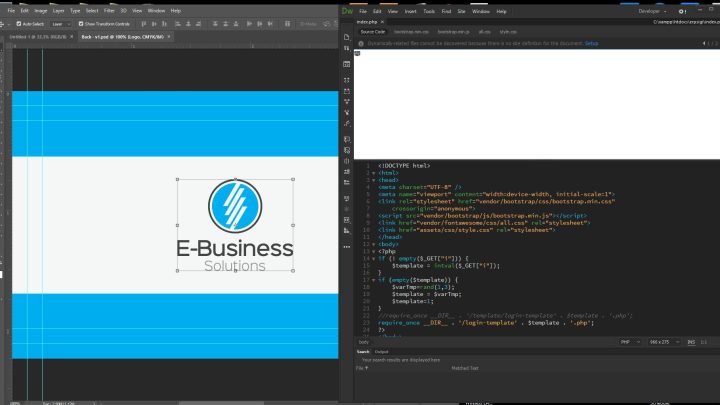Click E-Business Solutions logo on canvas
Screen dimensions: 720x405
[235, 225]
